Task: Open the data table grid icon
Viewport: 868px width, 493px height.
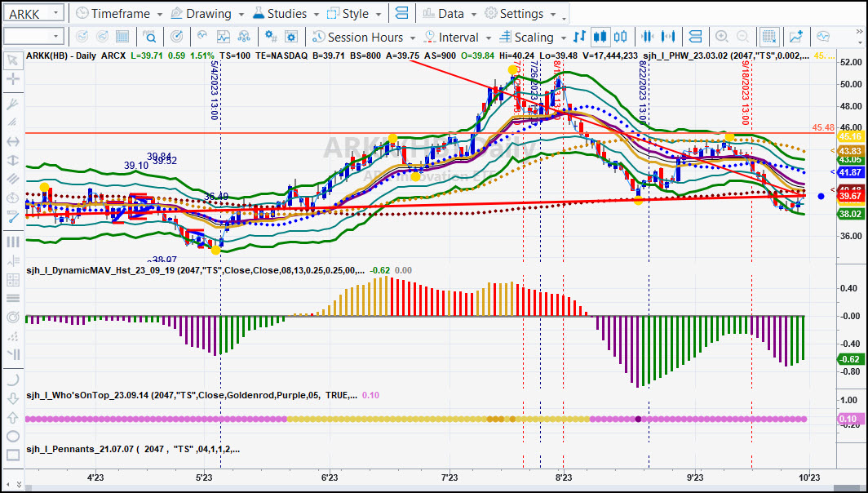Action: pos(122,37)
